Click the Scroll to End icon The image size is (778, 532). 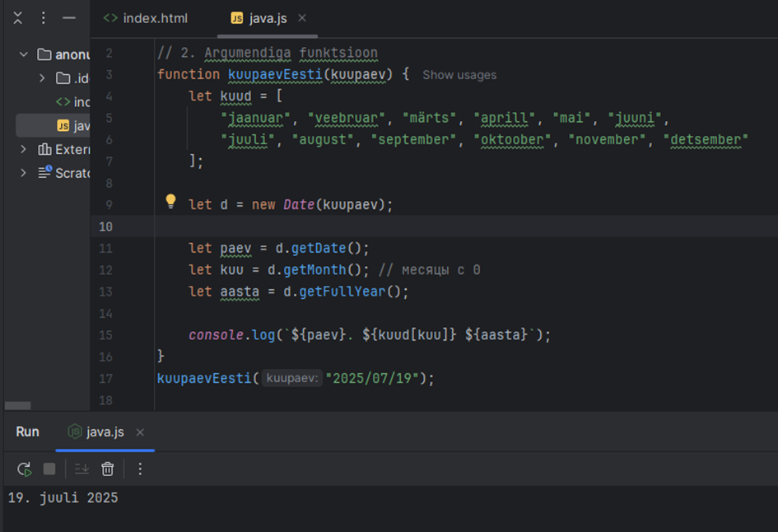coord(82,469)
